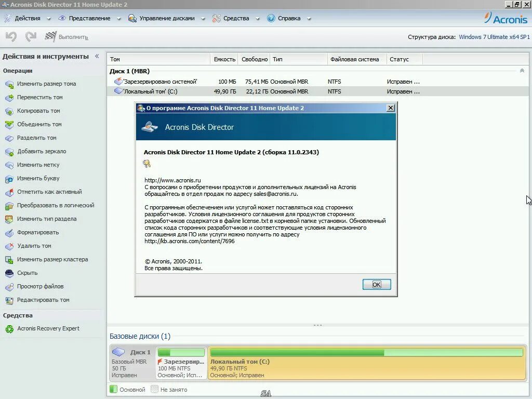Open the Управление дисками menu
532x399 pixels.
[167, 18]
